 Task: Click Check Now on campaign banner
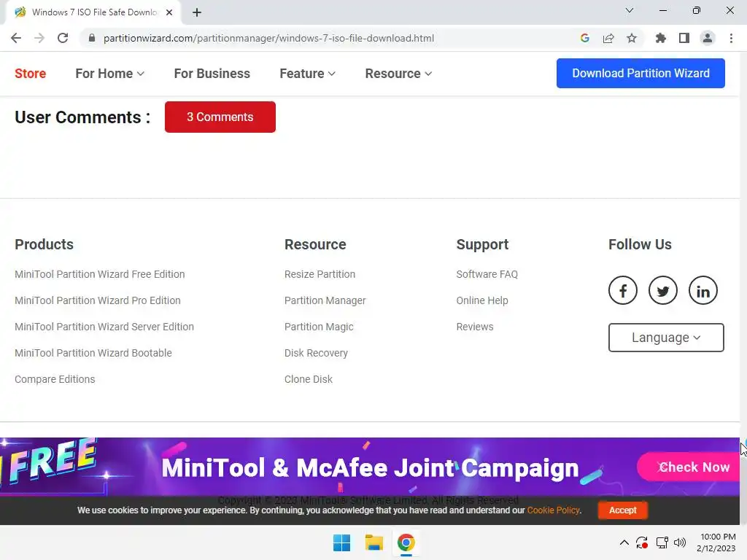689,467
